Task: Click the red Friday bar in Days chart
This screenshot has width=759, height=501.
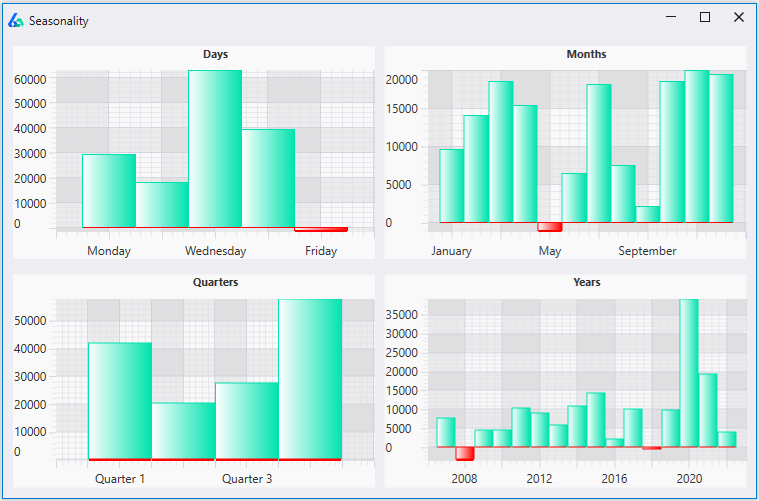Action: tap(321, 229)
